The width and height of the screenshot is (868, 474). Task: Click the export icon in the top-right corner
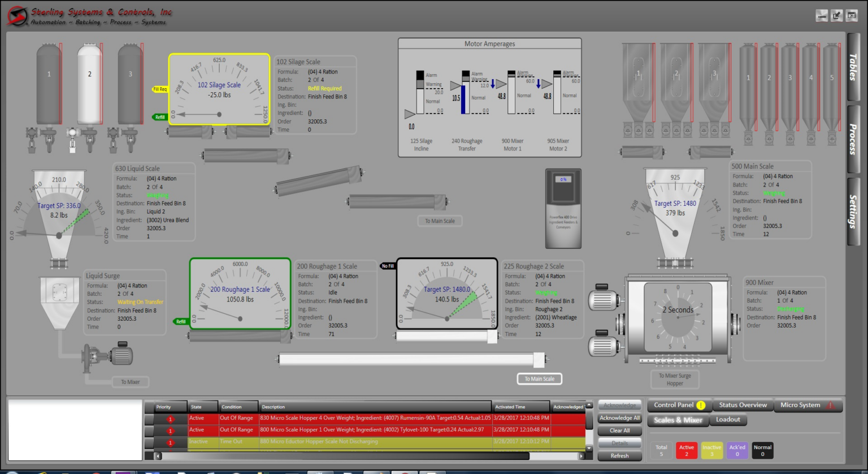pyautogui.click(x=837, y=15)
